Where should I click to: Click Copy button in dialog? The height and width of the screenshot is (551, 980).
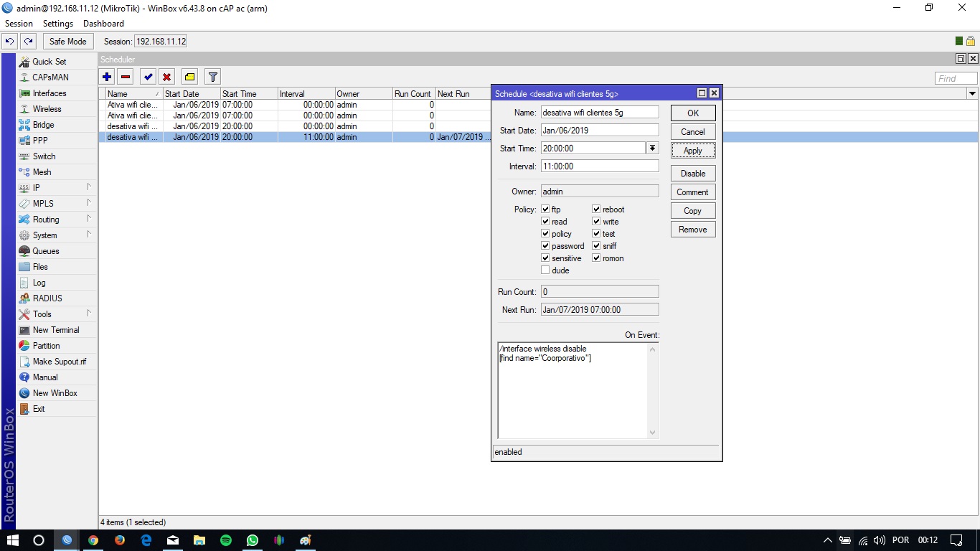[x=693, y=211]
